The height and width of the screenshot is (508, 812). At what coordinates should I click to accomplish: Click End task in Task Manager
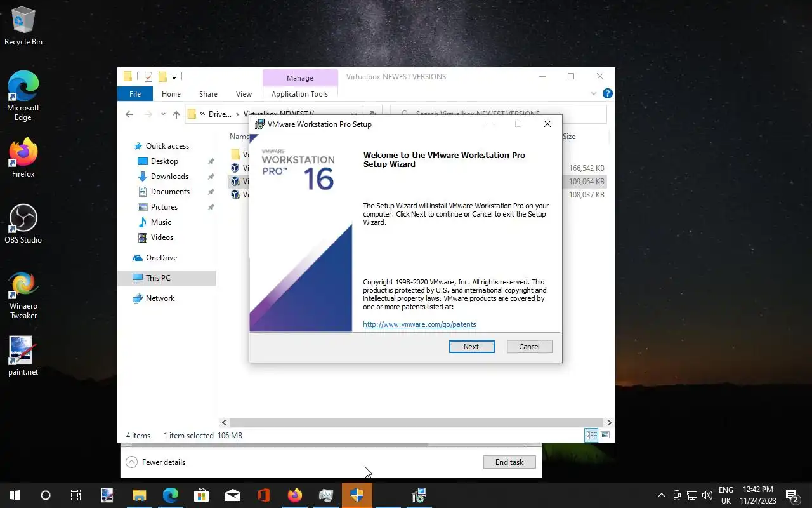point(509,462)
